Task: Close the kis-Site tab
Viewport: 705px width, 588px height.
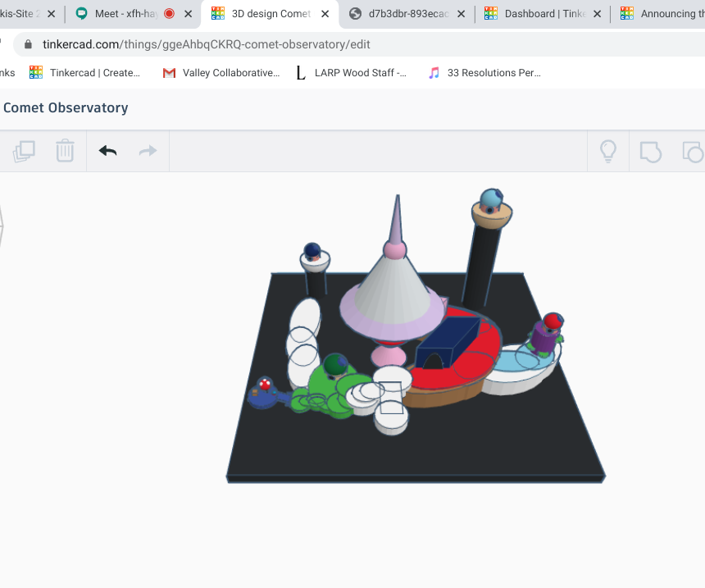Action: [52, 14]
